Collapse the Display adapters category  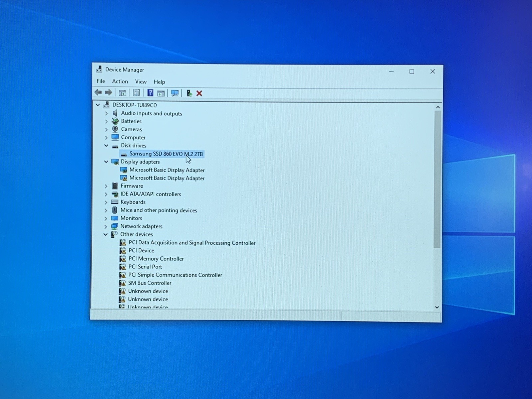coord(106,162)
